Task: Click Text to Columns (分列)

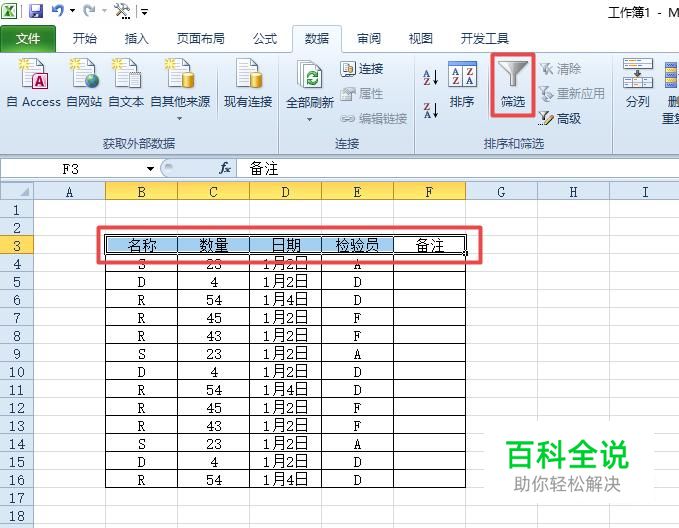Action: click(x=637, y=83)
